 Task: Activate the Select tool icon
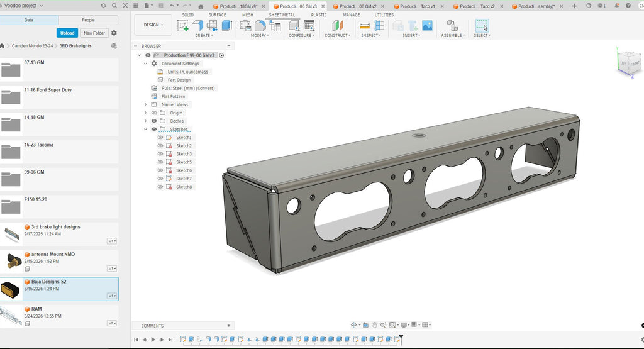coord(482,25)
